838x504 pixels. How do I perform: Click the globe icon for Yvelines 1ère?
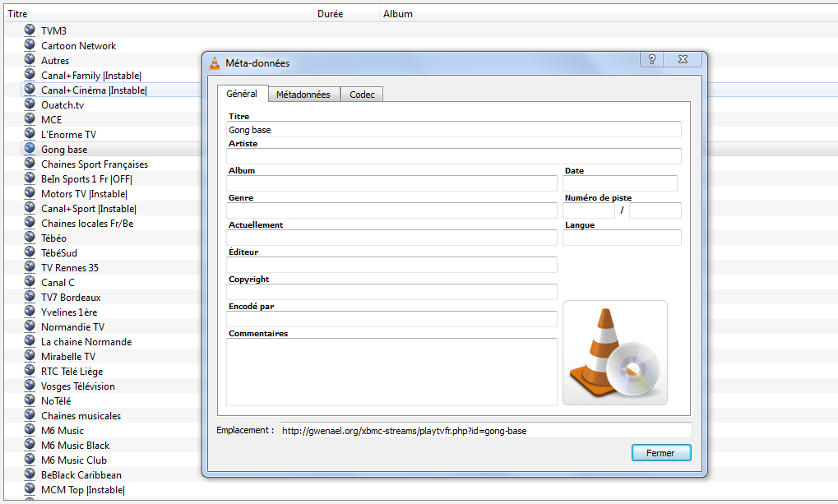click(x=30, y=311)
